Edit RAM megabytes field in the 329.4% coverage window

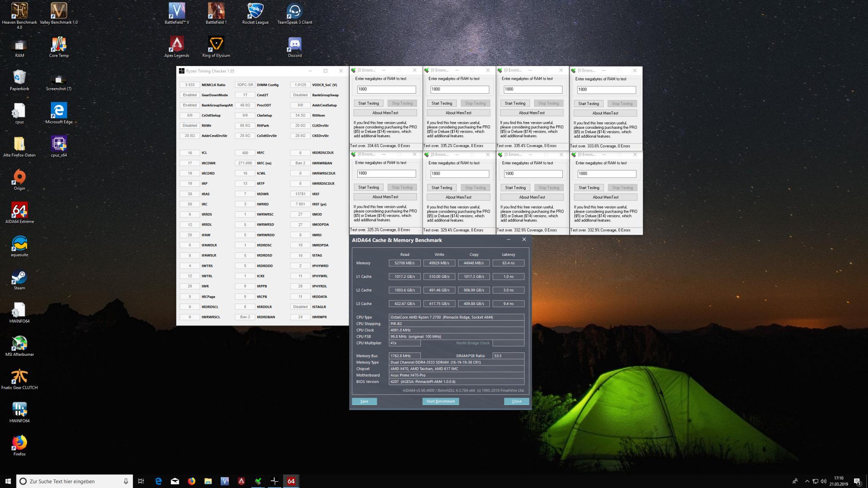point(459,174)
